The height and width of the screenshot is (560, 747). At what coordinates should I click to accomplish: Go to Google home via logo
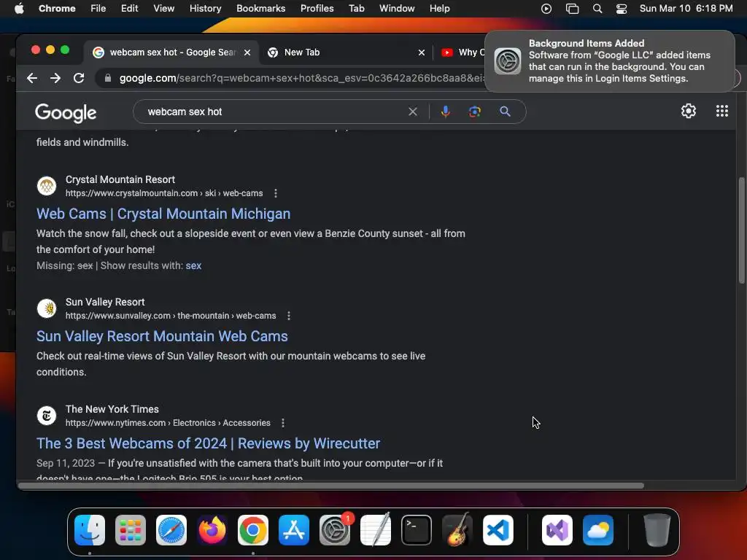point(66,113)
